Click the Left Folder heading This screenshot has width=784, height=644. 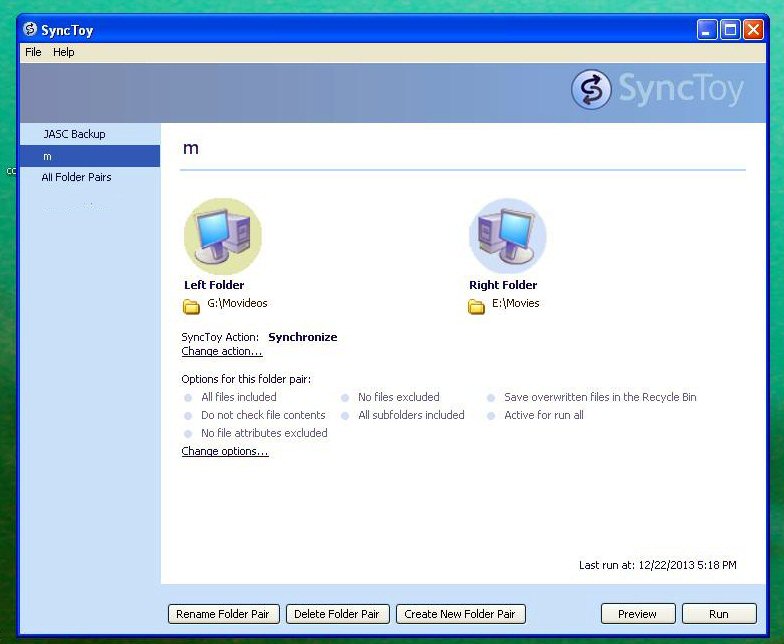click(214, 285)
